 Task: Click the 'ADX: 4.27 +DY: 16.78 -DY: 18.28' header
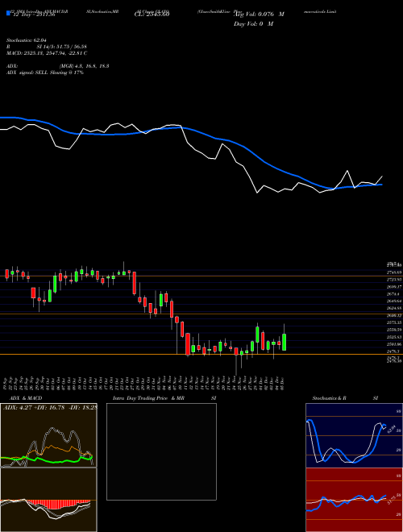pos(49,408)
